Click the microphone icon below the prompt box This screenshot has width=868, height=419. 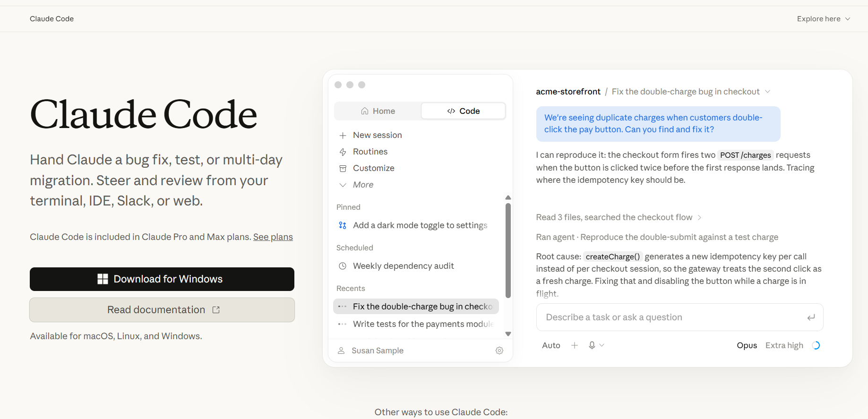tap(592, 345)
